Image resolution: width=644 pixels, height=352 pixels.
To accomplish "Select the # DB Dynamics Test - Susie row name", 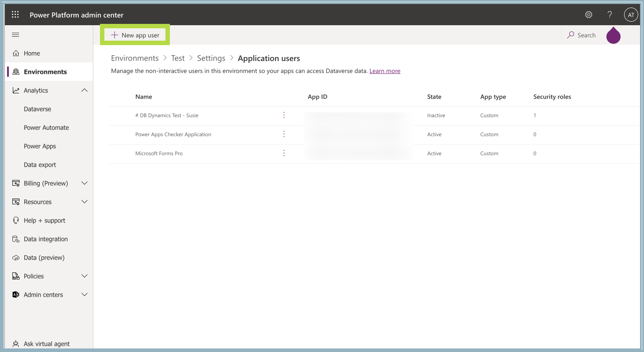I will pyautogui.click(x=167, y=115).
